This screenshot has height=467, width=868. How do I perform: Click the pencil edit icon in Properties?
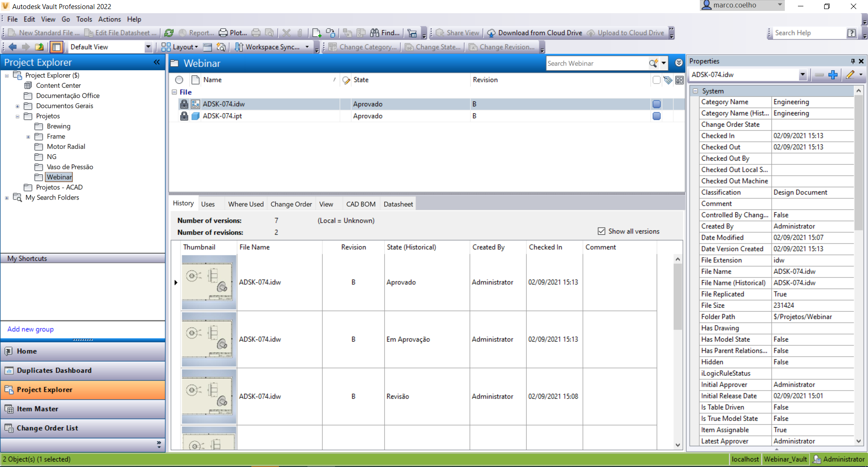(850, 75)
